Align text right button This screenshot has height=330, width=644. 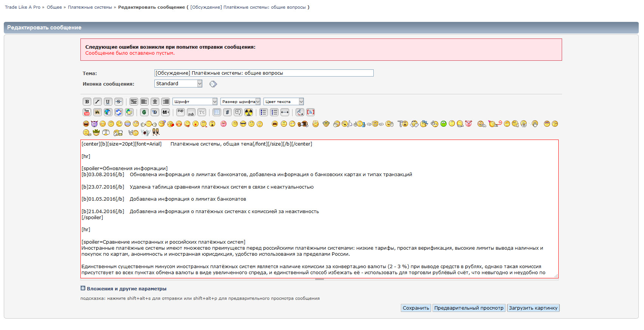pyautogui.click(x=165, y=101)
